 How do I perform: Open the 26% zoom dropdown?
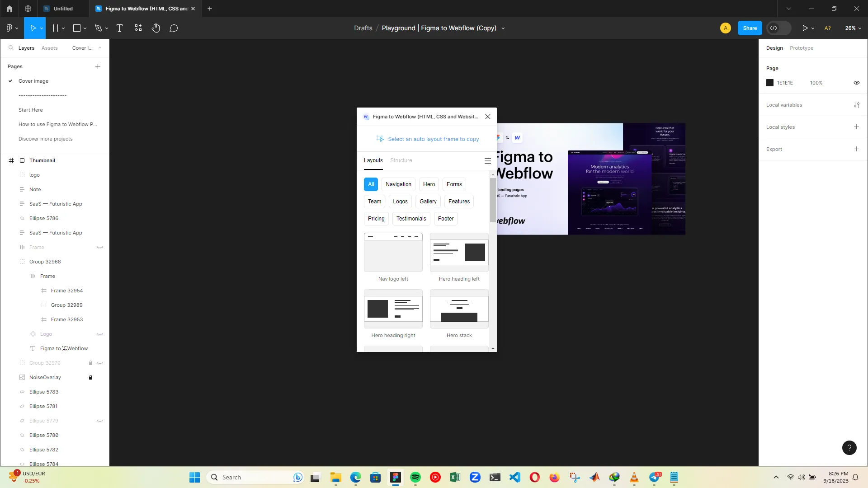[853, 28]
